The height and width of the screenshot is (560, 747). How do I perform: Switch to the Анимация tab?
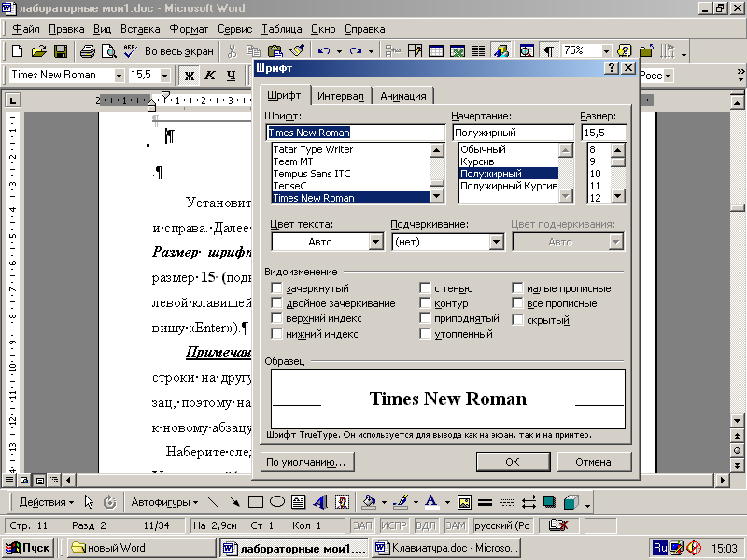tap(403, 96)
